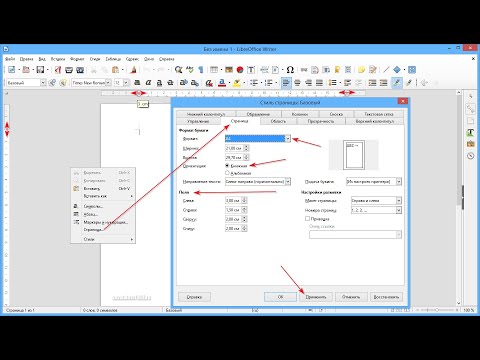Click the sidebar Gallery icon
480x360 pixels.
(x=470, y=144)
